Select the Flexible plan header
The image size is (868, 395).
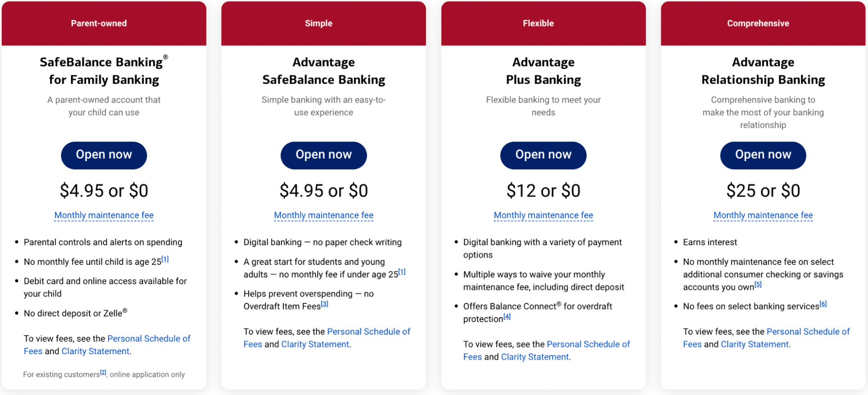[x=538, y=23]
